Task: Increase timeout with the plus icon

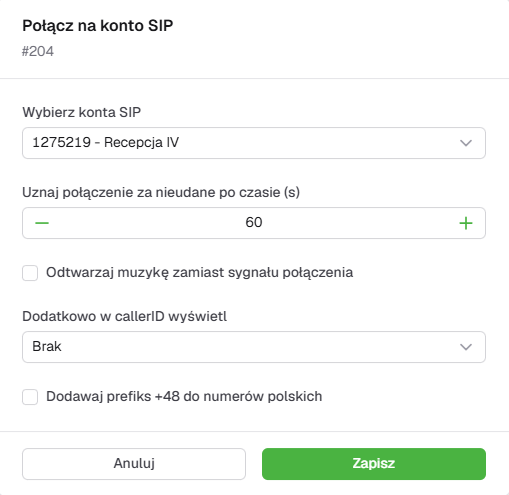Action: coord(466,223)
